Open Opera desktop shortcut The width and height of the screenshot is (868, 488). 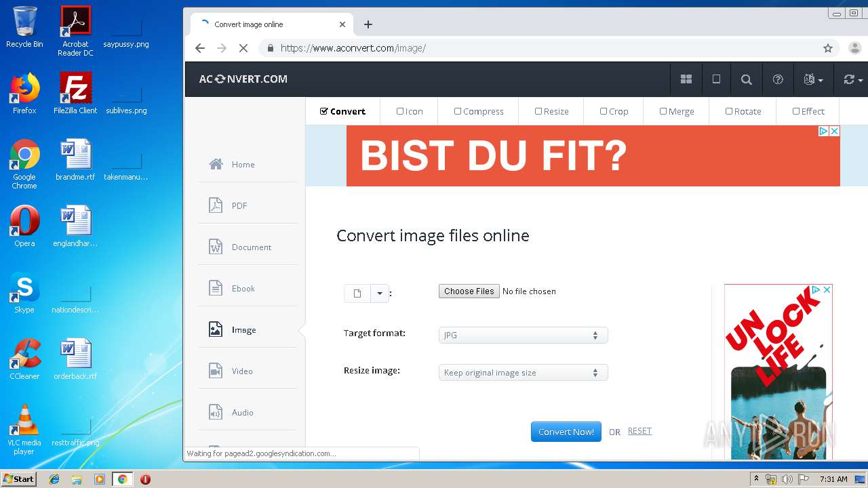[x=24, y=226]
